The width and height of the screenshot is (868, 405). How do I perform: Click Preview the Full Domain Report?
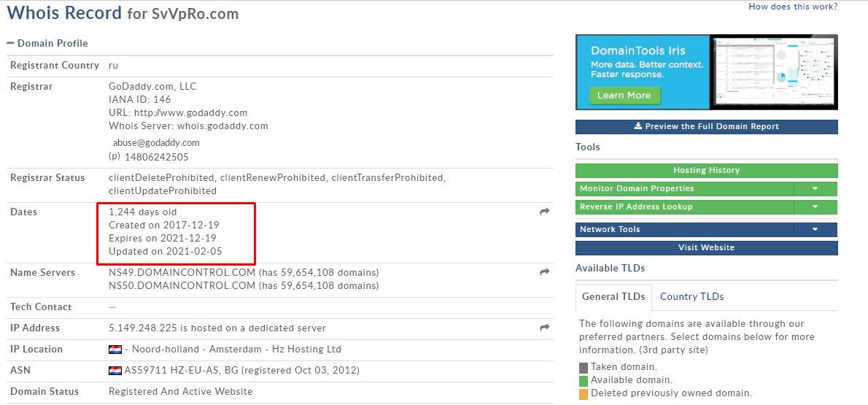[706, 127]
